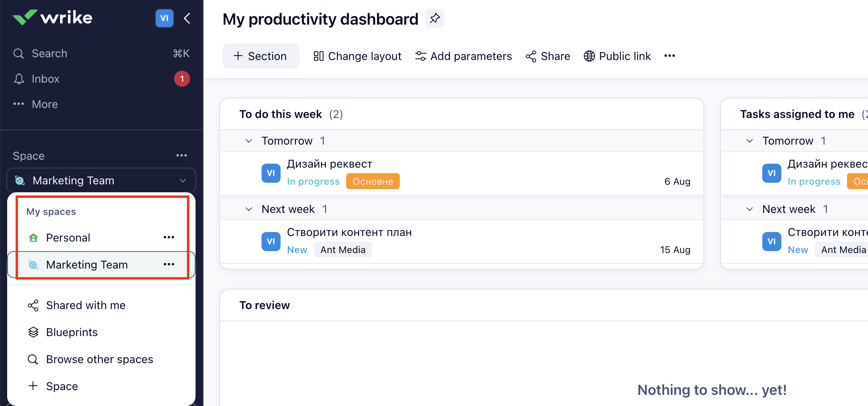
Task: Open the VI user avatar menu
Action: click(164, 18)
